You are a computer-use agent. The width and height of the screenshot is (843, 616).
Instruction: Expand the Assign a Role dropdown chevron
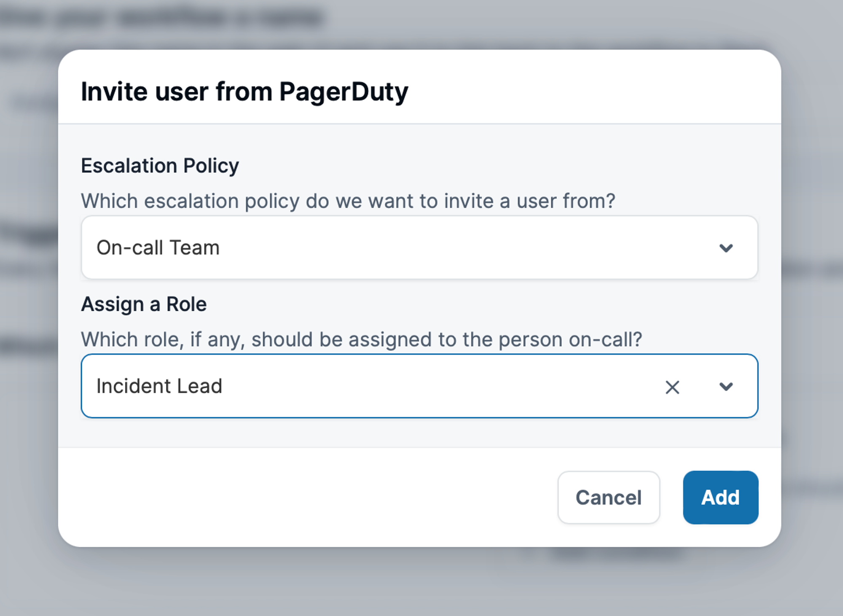726,387
